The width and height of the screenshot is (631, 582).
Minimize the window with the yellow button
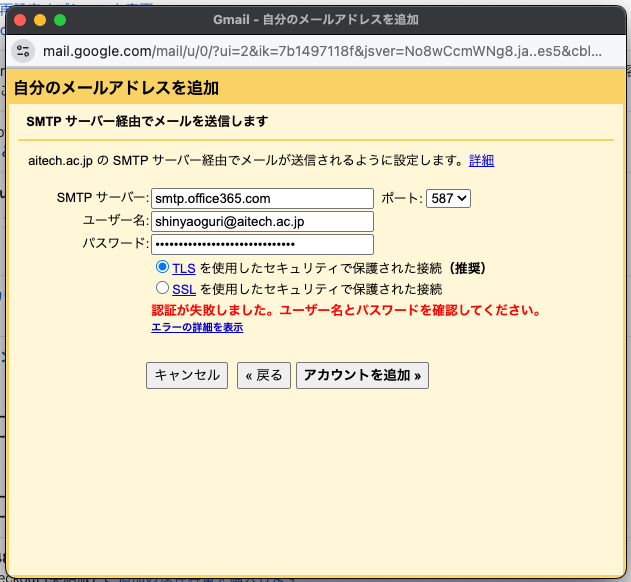coord(40,20)
